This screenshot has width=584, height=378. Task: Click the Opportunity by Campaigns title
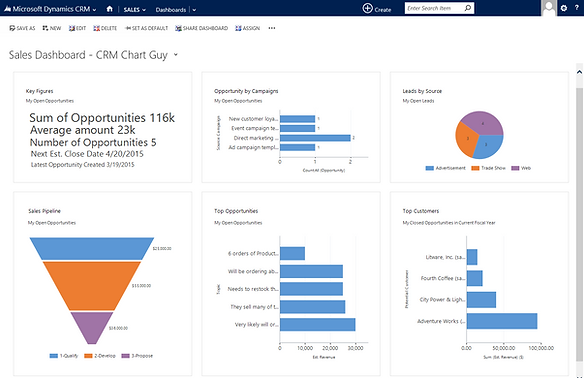(246, 91)
